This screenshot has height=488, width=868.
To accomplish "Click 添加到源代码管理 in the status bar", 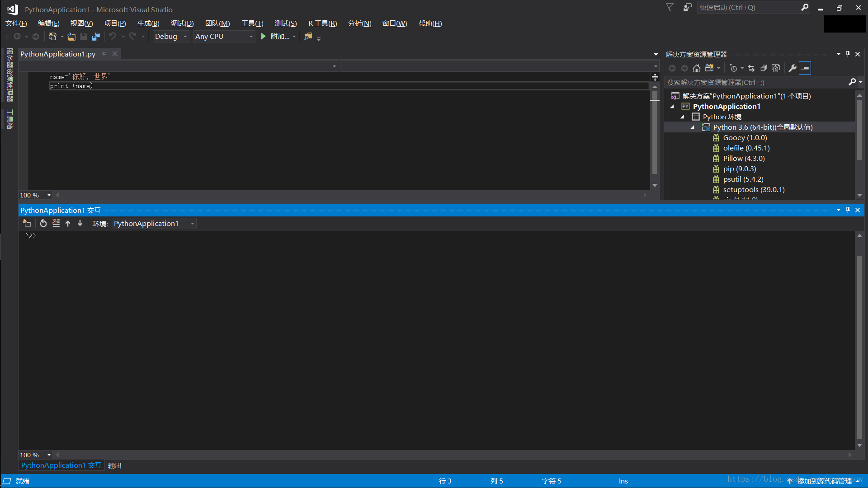I will tap(824, 481).
